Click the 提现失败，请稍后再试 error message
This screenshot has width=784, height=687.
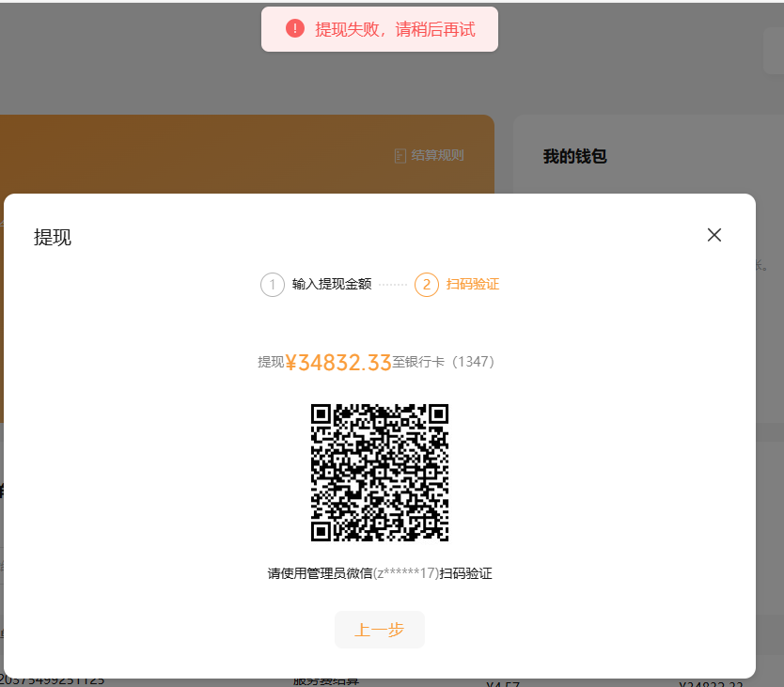(x=395, y=29)
